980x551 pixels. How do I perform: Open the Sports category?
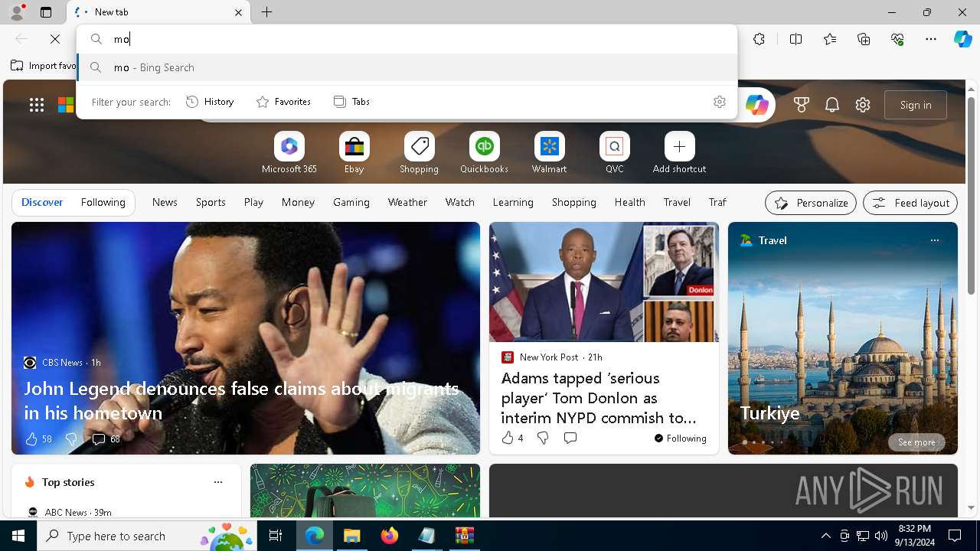tap(211, 202)
